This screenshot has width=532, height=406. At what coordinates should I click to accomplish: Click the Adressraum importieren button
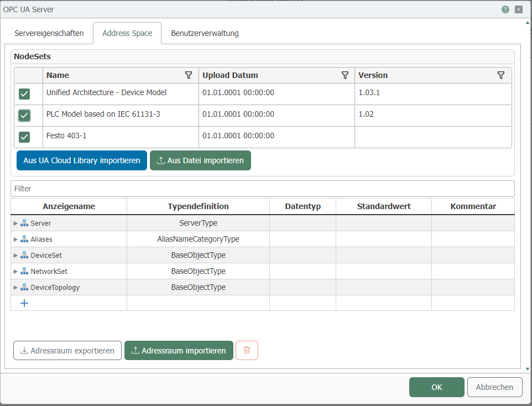point(179,351)
